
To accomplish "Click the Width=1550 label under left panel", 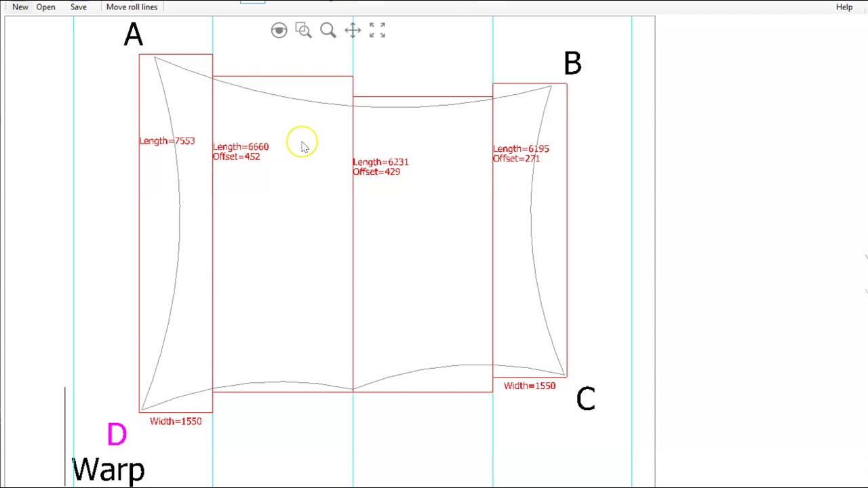I will coord(176,422).
